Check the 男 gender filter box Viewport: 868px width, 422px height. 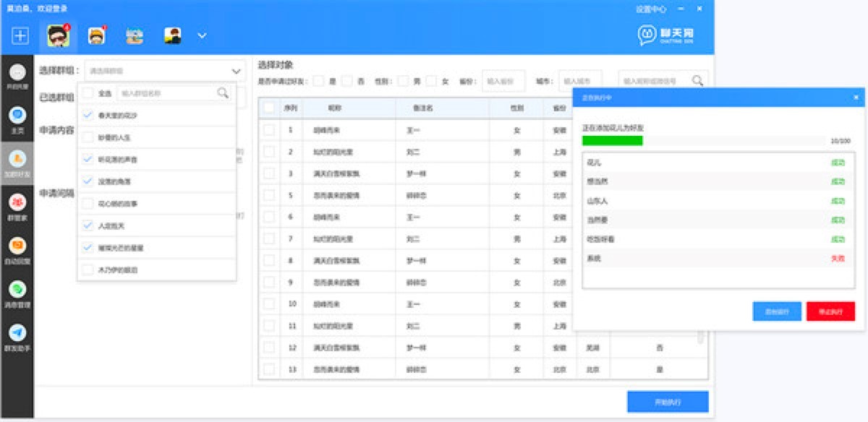pyautogui.click(x=403, y=81)
